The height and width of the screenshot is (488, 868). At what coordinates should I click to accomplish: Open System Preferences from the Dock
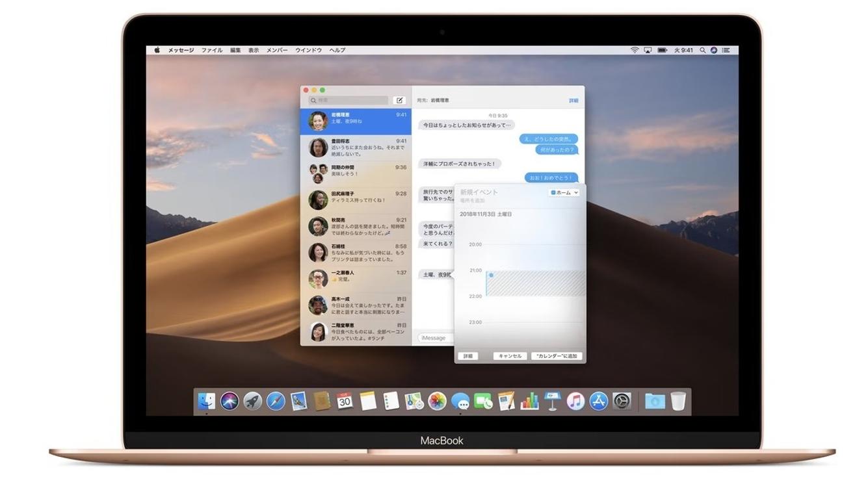pos(620,401)
